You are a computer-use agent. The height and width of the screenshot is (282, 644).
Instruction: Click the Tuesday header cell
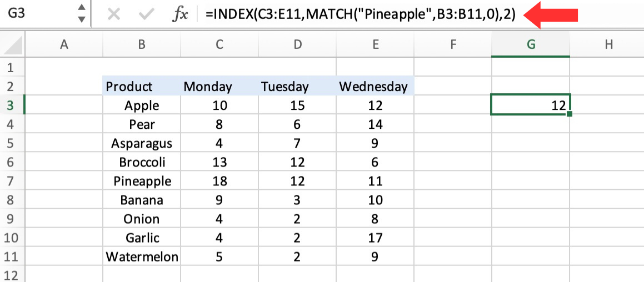[297, 87]
